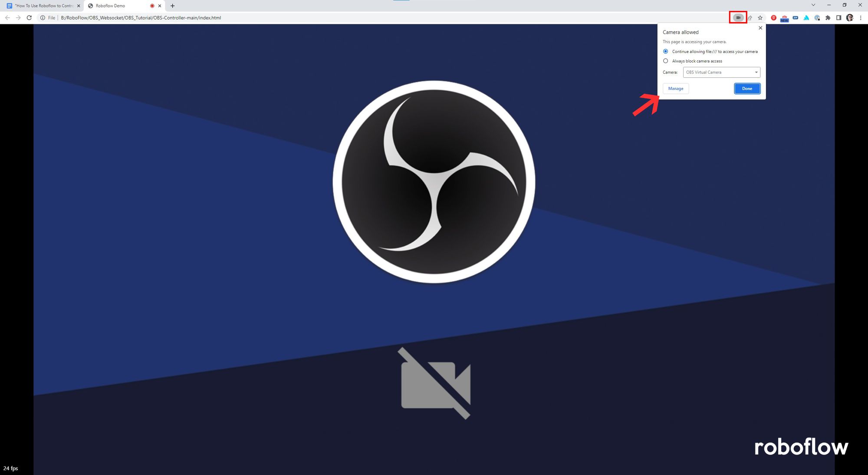Click the camera permission icon in address bar
The image size is (868, 475).
coord(738,18)
